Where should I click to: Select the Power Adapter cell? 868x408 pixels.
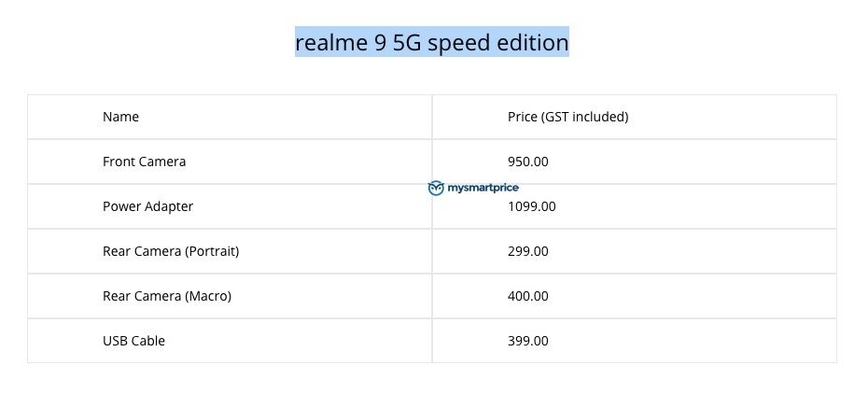coord(230,206)
